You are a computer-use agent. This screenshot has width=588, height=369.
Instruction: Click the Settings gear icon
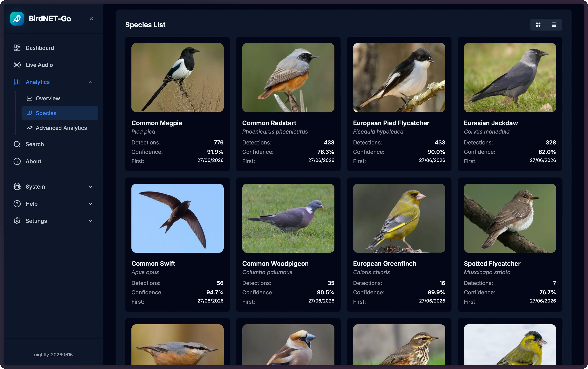(17, 221)
